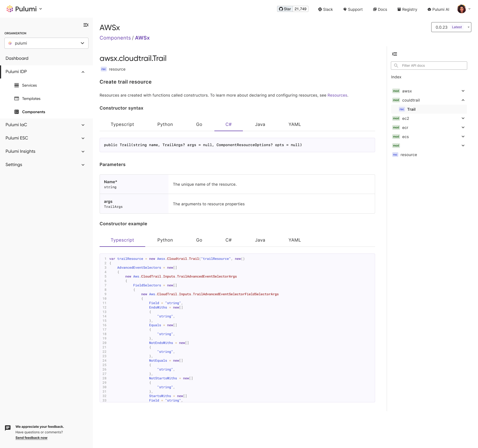Click the Pulumi logo icon
The image size is (478, 448).
10,9
